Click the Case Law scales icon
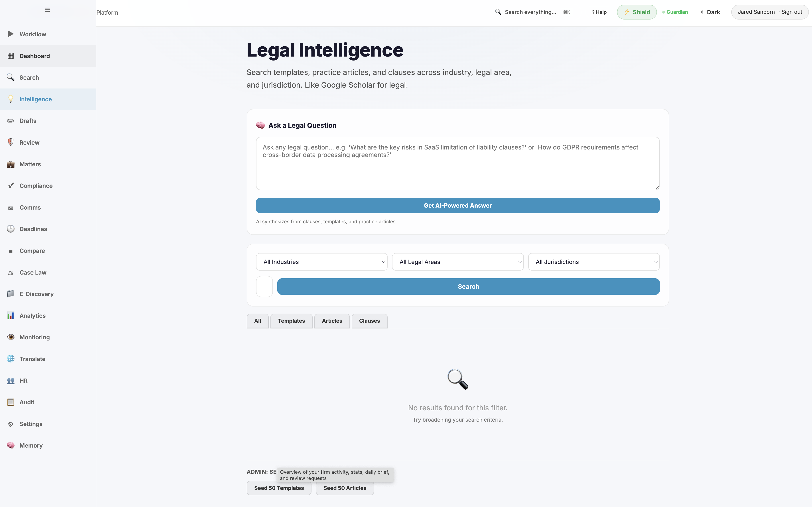 click(x=10, y=273)
